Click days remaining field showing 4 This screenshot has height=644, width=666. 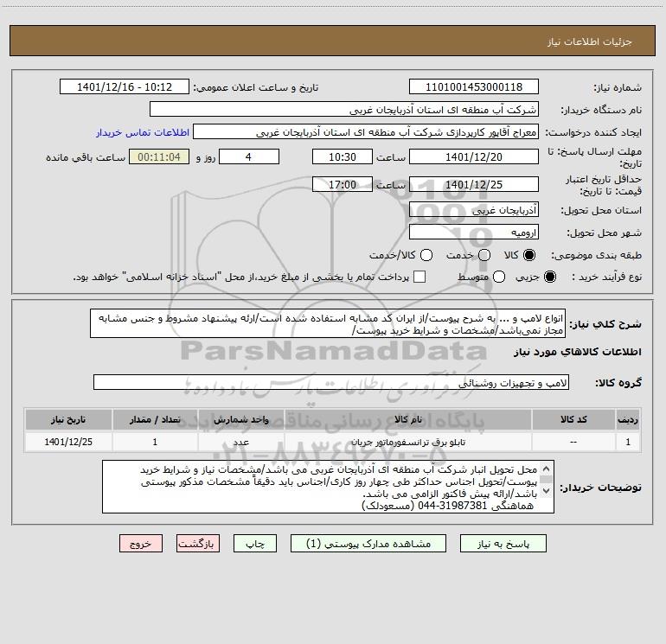(249, 156)
